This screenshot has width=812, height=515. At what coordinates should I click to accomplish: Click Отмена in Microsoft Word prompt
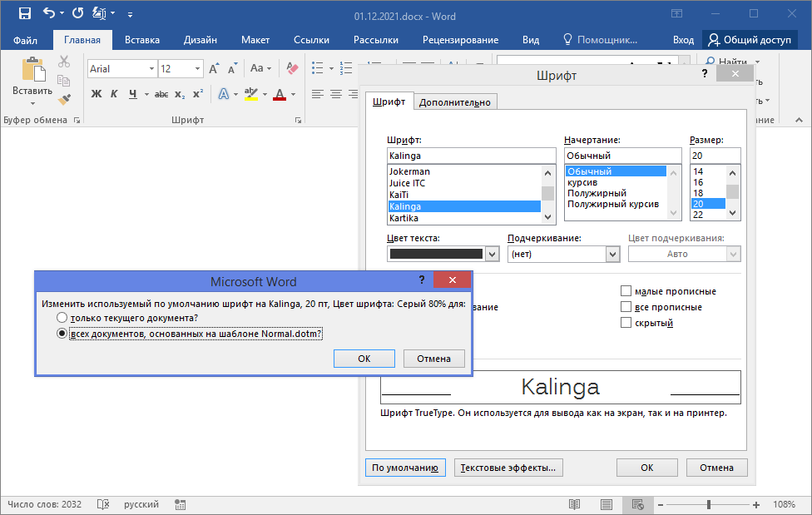434,359
